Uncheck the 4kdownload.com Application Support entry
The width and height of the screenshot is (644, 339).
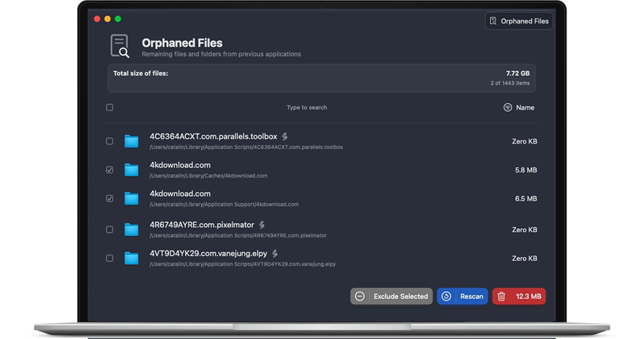[x=110, y=199]
